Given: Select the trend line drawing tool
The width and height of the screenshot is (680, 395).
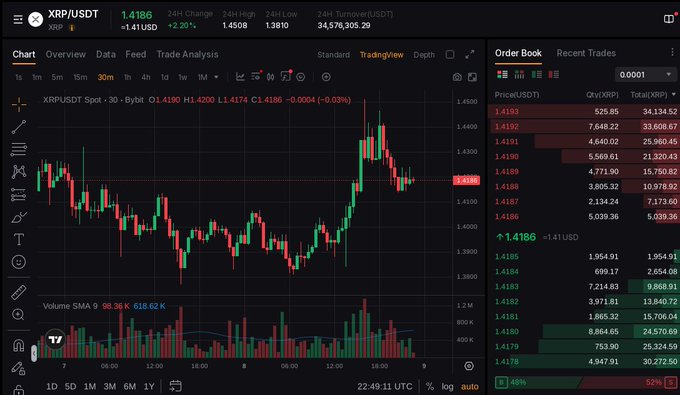Looking at the screenshot, I should (x=19, y=127).
